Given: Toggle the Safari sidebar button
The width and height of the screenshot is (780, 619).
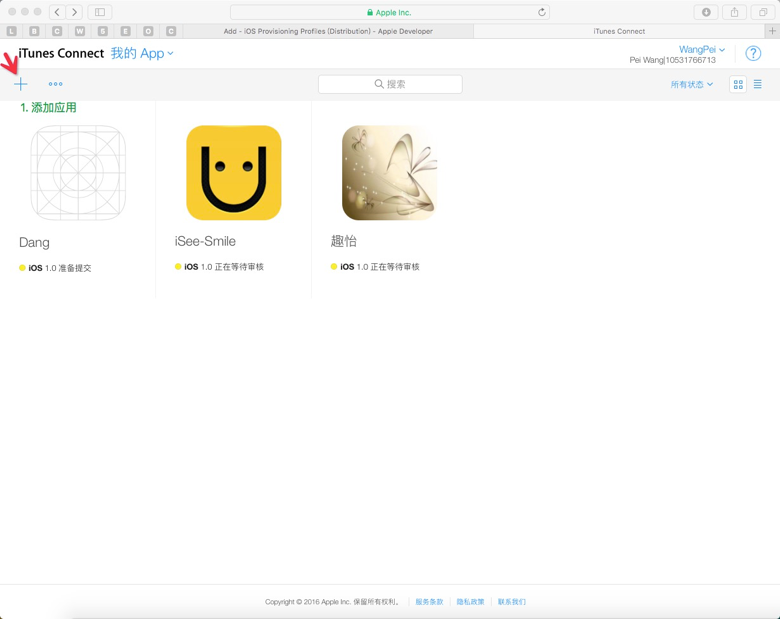Looking at the screenshot, I should 99,12.
